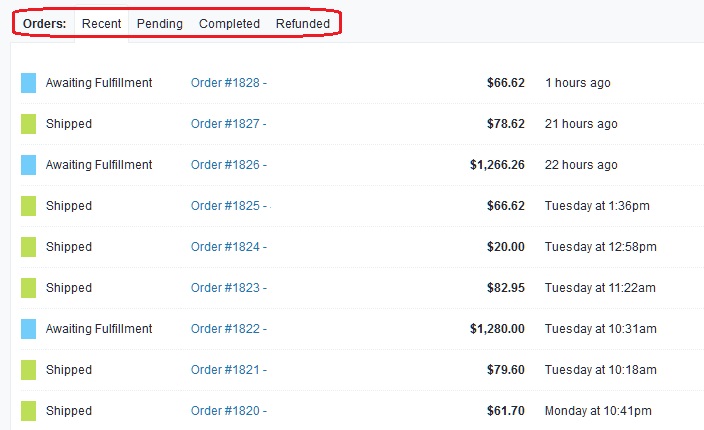Click green status square for Order #1825

(28, 206)
